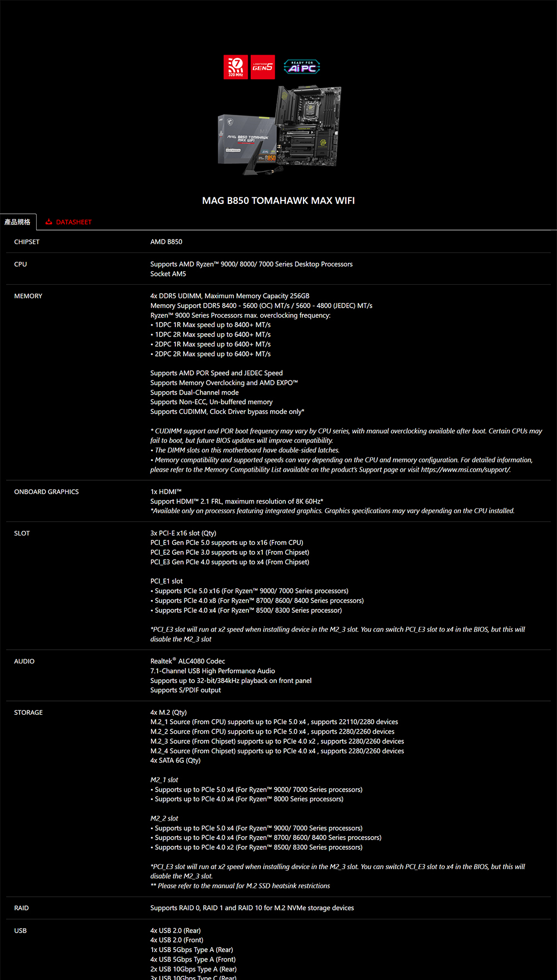Click the CPU row label
This screenshot has height=980, width=557.
pyautogui.click(x=21, y=264)
